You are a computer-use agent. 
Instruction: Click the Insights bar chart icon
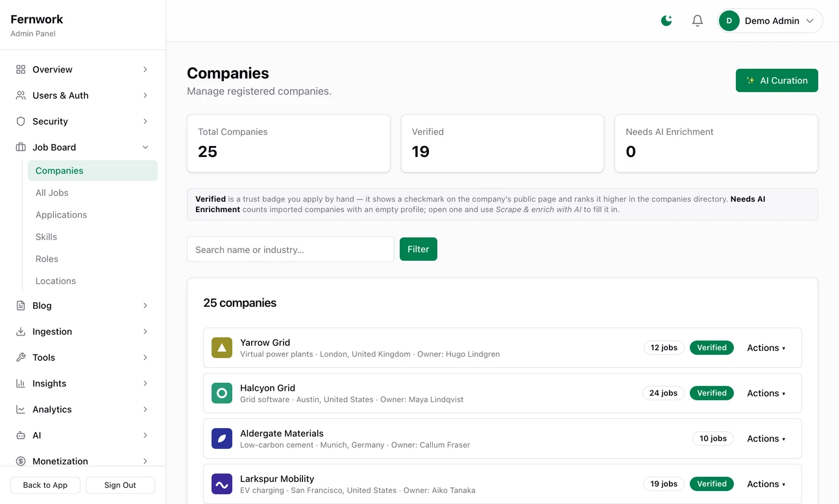point(21,383)
